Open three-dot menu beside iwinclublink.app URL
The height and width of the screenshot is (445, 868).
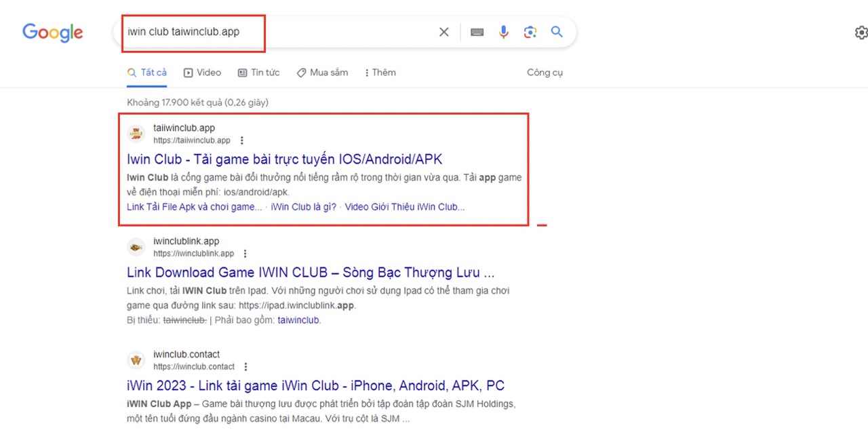pyautogui.click(x=245, y=254)
